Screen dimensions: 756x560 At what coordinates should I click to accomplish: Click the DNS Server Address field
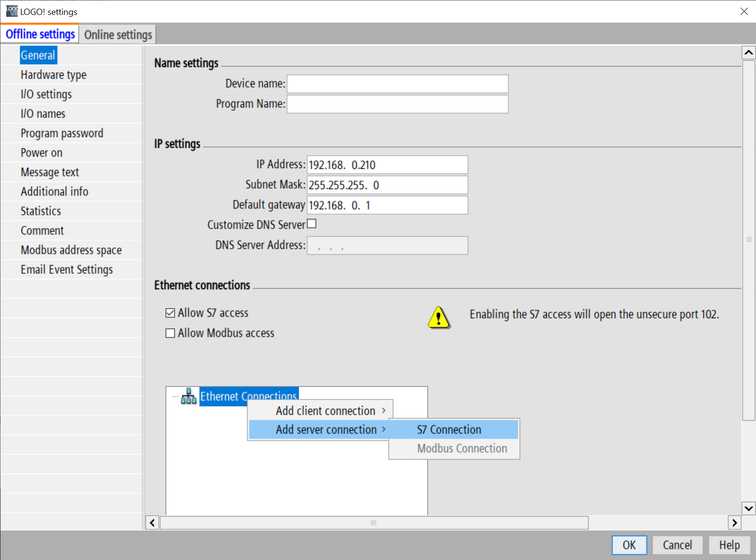pos(387,245)
